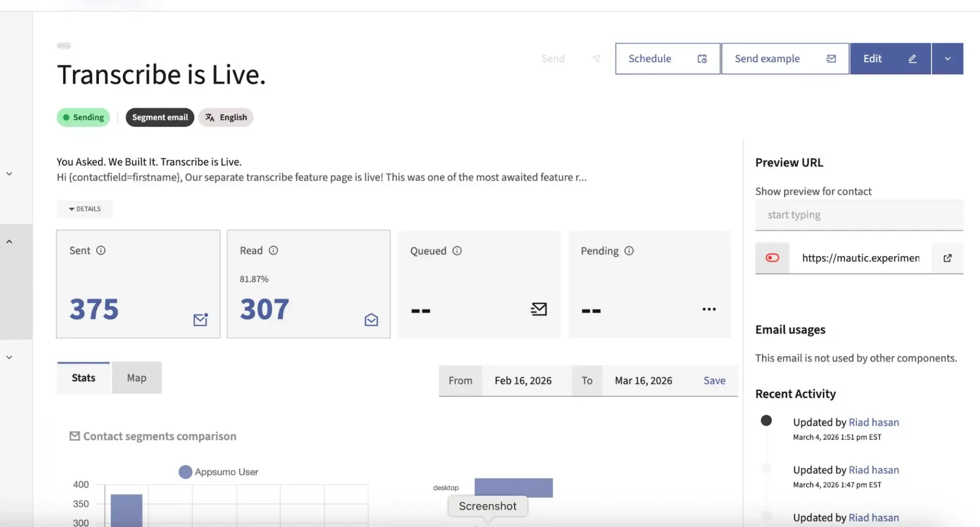Screen dimensions: 980x527
Task: Click the Appsumo User legend color dot
Action: [184, 471]
